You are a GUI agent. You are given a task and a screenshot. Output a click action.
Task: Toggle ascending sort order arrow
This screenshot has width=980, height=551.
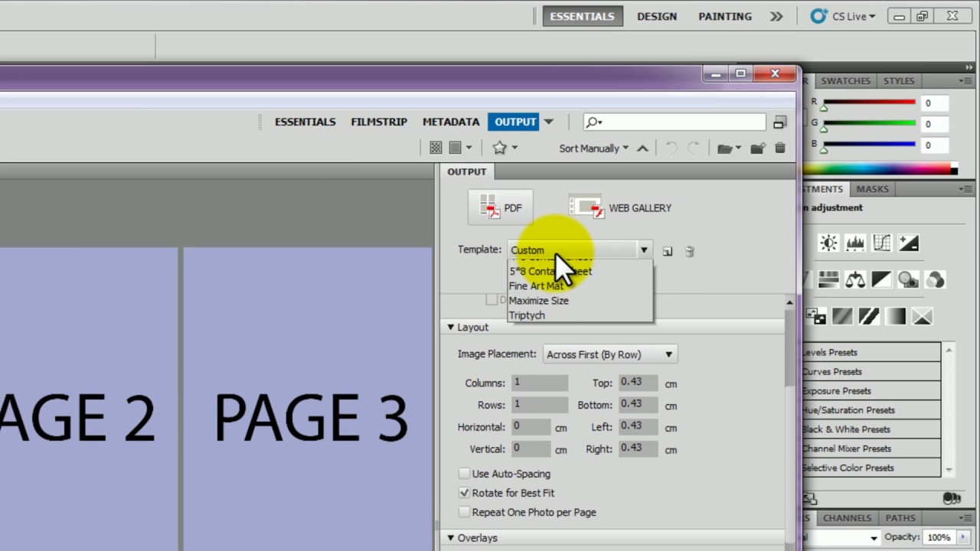pyautogui.click(x=642, y=148)
